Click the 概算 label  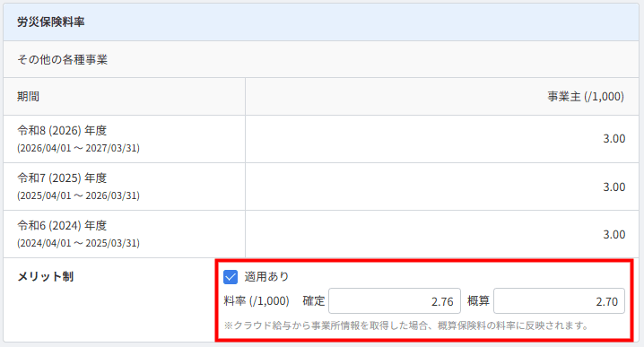(478, 301)
